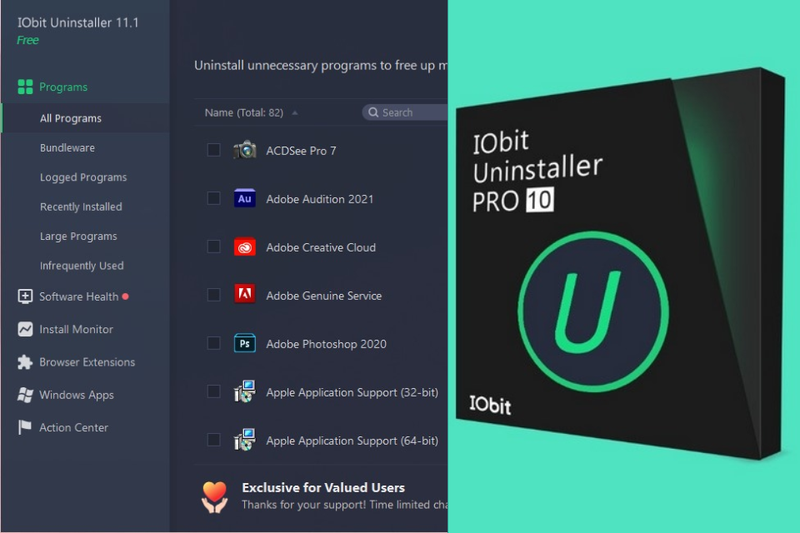Click the search magnifier icon

(x=373, y=112)
